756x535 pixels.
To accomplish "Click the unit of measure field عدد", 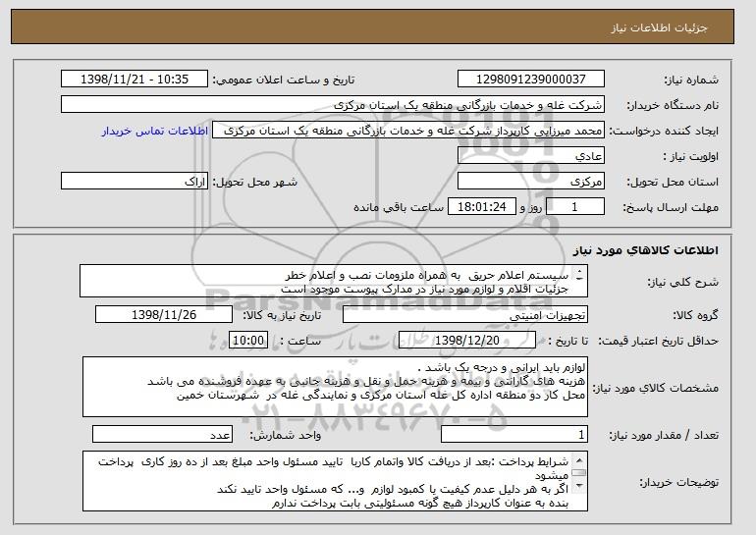I will (162, 434).
